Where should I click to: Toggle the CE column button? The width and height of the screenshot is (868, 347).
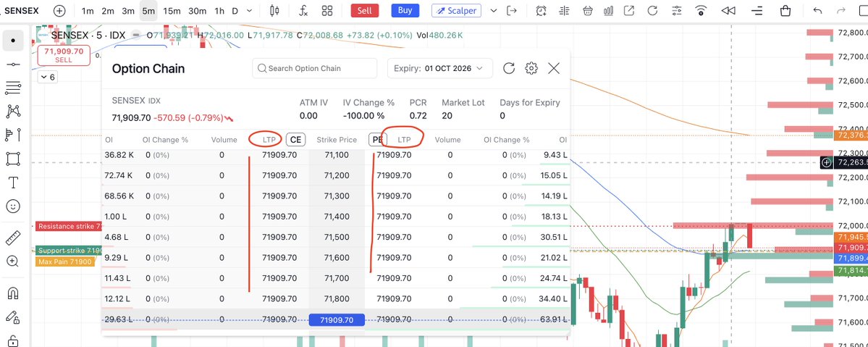coord(295,140)
